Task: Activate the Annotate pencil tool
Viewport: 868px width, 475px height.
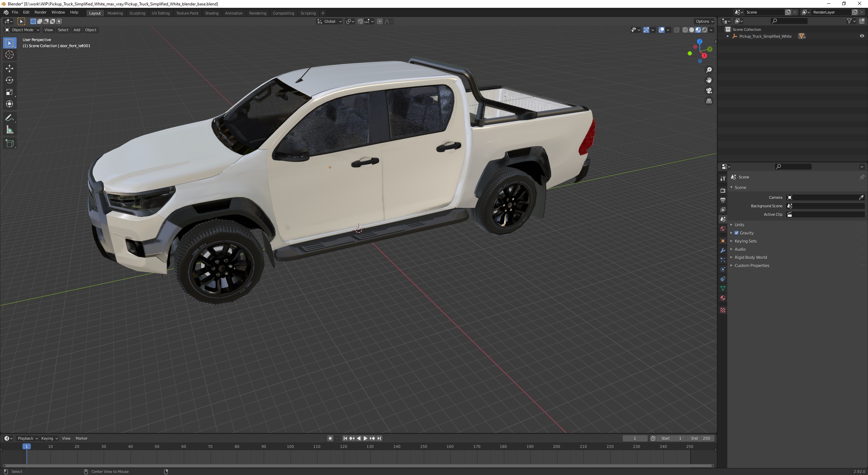Action: click(x=9, y=118)
